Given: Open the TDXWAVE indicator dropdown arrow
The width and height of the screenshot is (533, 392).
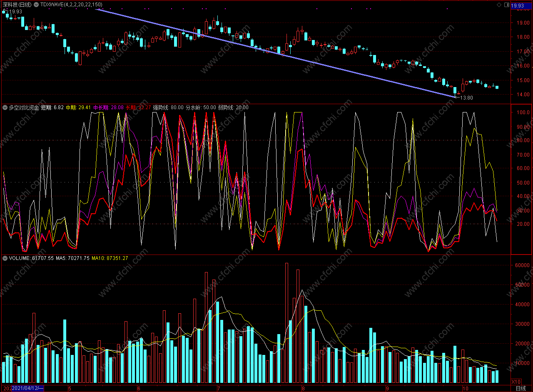Looking at the screenshot, I should click(x=36, y=5).
